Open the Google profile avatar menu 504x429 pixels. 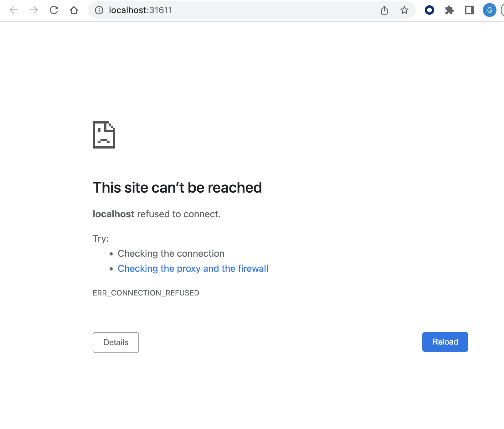coord(489,10)
